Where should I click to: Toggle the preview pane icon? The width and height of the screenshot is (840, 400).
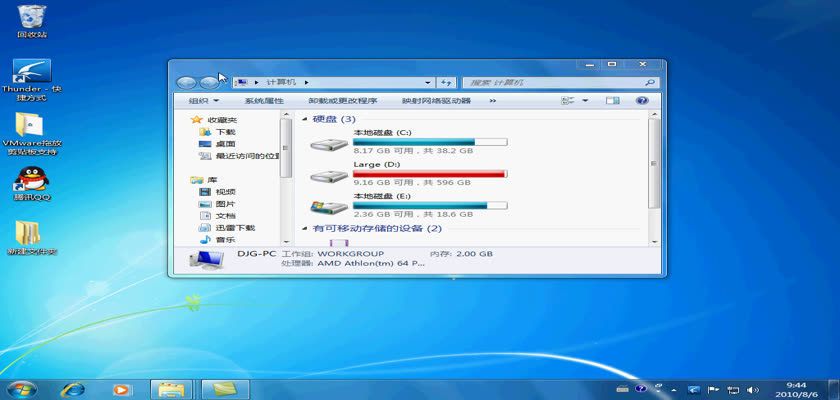click(613, 101)
